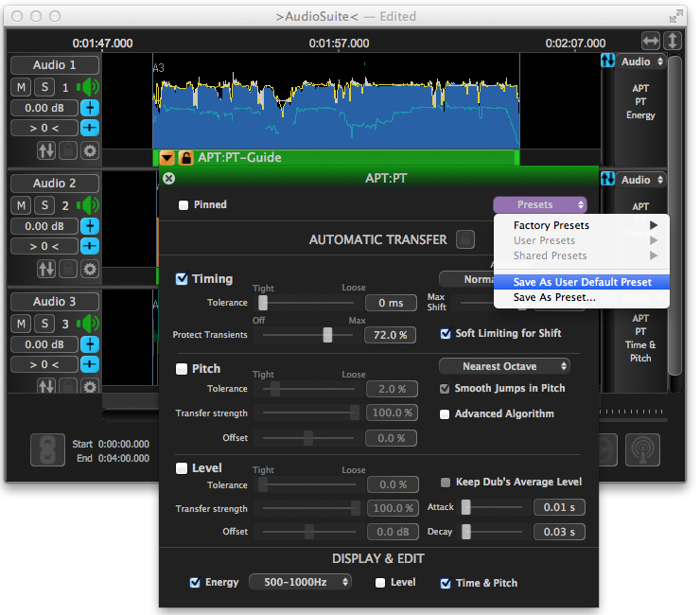Select Save As User Default Preset
The image size is (700, 615).
pos(582,282)
